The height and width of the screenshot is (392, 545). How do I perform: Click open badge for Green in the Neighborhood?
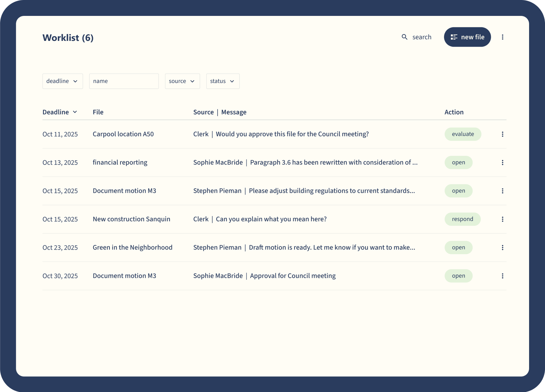click(x=459, y=248)
